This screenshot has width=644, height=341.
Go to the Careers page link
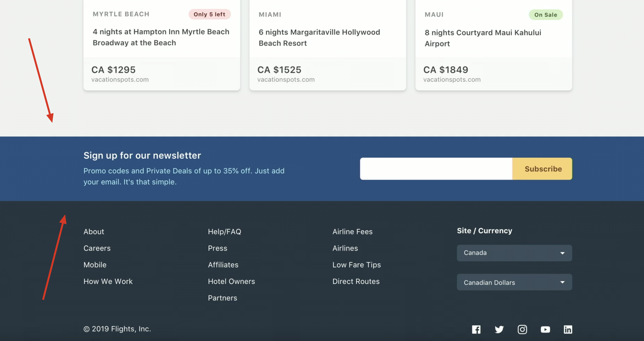tap(97, 248)
